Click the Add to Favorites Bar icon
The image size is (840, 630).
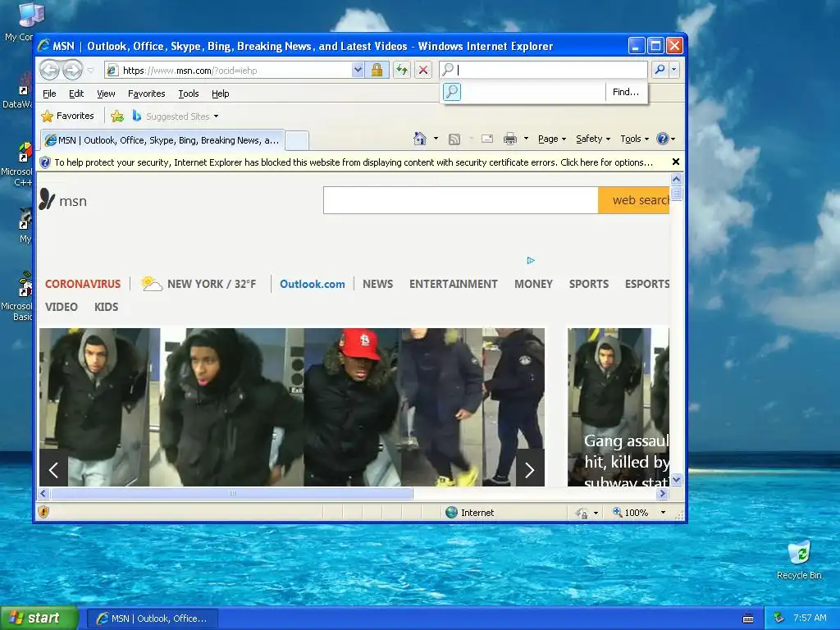(116, 116)
